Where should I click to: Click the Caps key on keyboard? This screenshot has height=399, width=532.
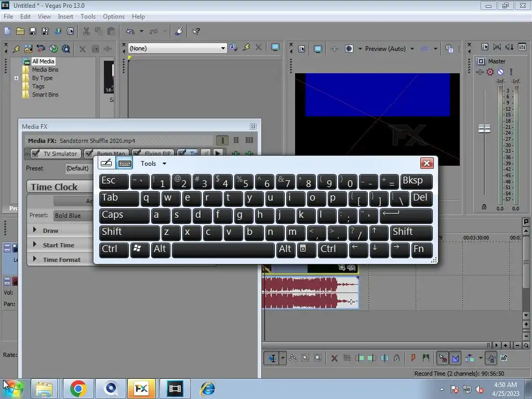coord(124,216)
